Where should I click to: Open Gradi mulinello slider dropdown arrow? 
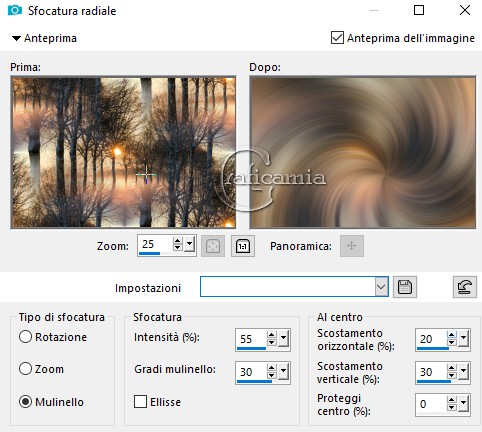click(x=283, y=372)
